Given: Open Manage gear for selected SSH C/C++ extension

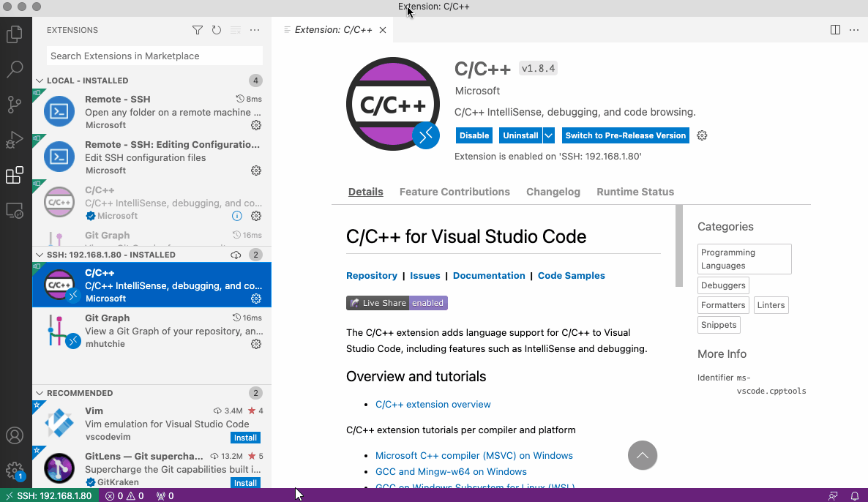Looking at the screenshot, I should (x=255, y=299).
